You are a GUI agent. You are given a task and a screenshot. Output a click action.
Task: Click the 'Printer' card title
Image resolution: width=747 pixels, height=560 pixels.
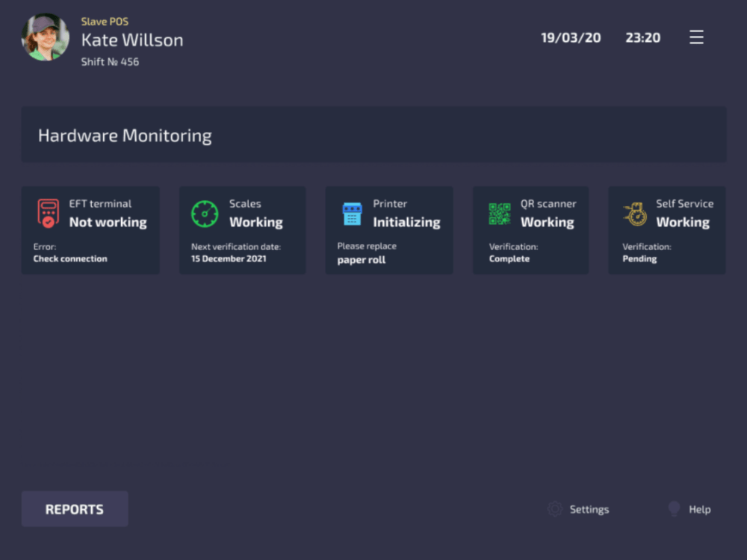(390, 204)
